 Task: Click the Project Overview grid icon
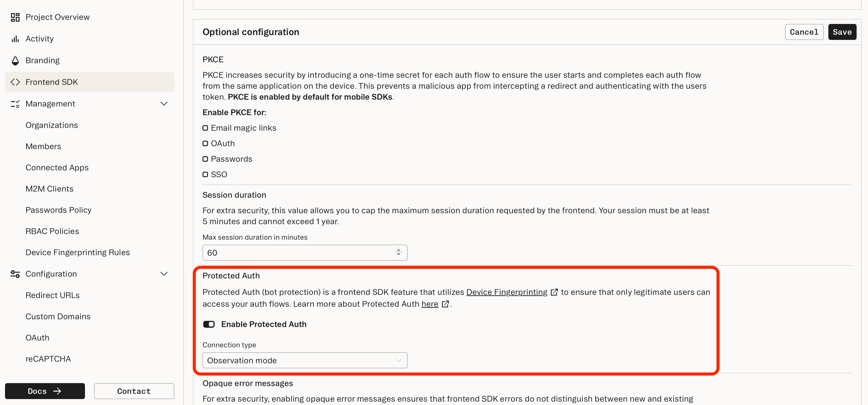pos(15,17)
